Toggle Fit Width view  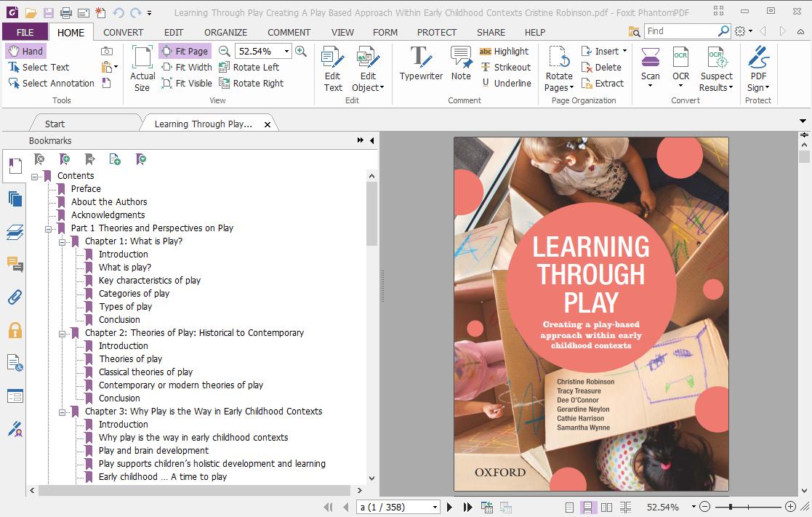186,67
